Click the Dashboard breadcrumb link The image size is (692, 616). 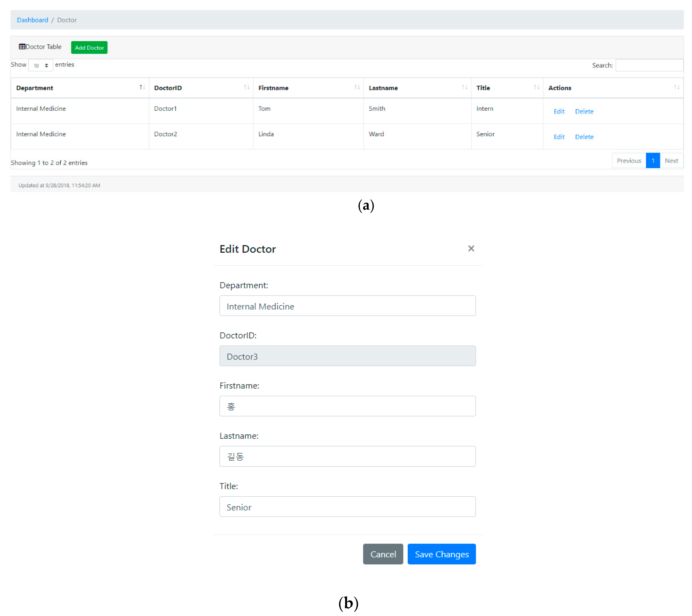[32, 20]
